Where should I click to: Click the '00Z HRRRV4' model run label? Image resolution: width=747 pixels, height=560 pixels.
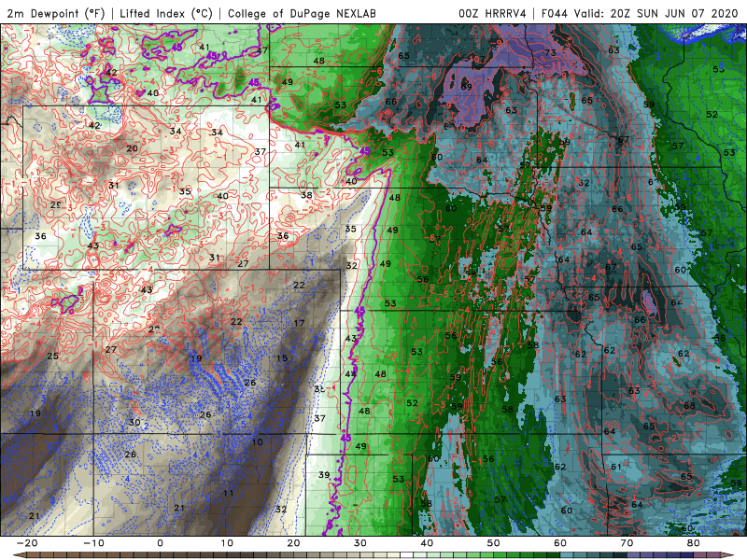tap(492, 13)
